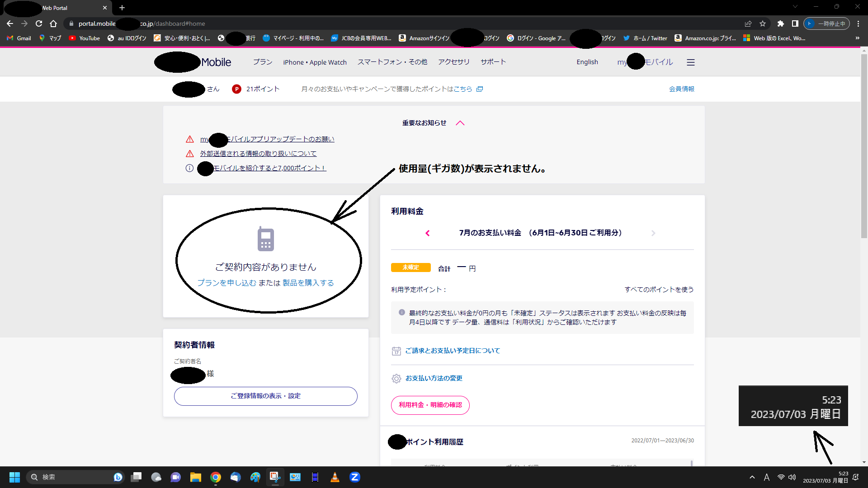Viewport: 868px width, 488px height.
Task: Click the browser reload icon
Action: [x=39, y=23]
